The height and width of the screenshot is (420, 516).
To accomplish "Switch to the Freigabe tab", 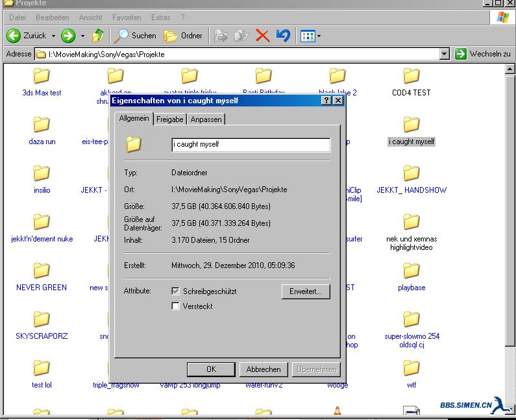I will pos(170,119).
